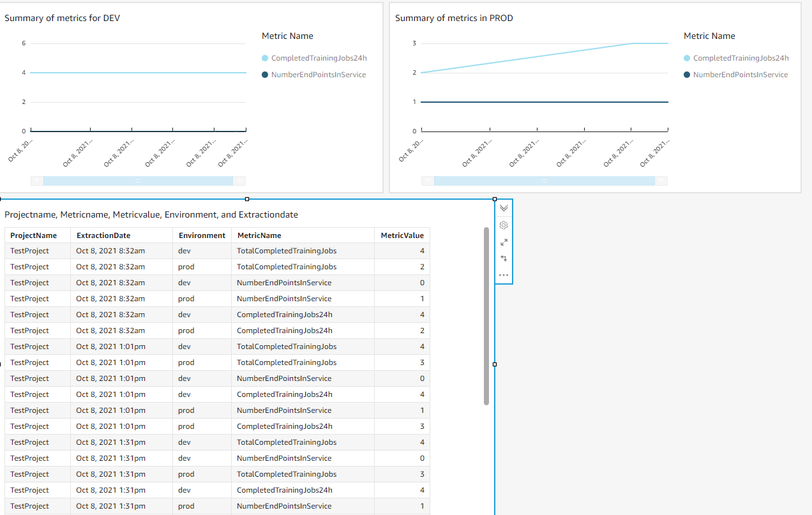Maximize the table visual with expand icon
The height and width of the screenshot is (515, 812).
point(504,242)
